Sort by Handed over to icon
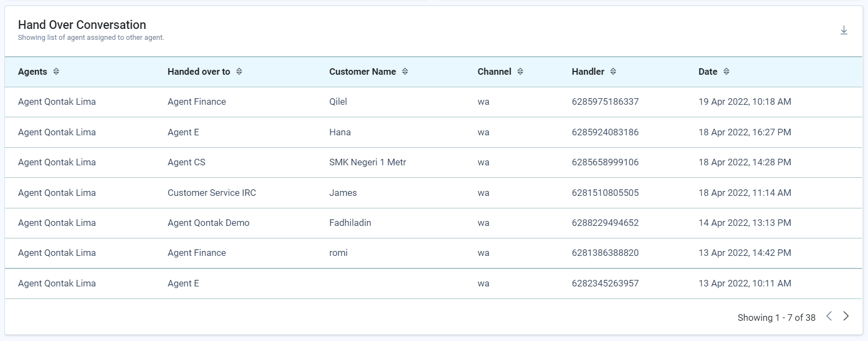 click(239, 71)
